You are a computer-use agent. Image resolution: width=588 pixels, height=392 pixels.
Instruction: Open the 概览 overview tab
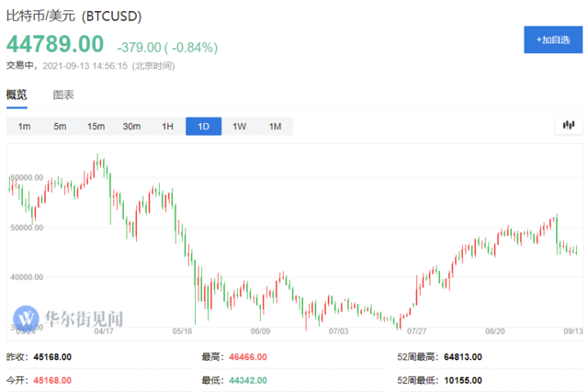(17, 95)
